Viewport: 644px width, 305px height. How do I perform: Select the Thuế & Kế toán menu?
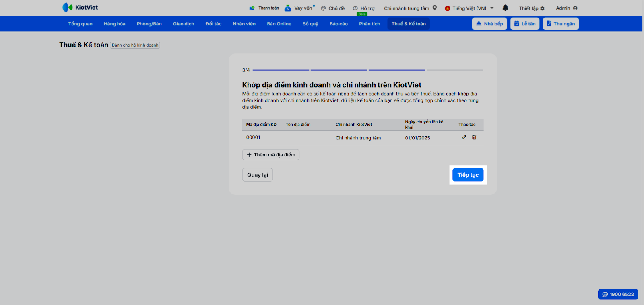(x=409, y=24)
